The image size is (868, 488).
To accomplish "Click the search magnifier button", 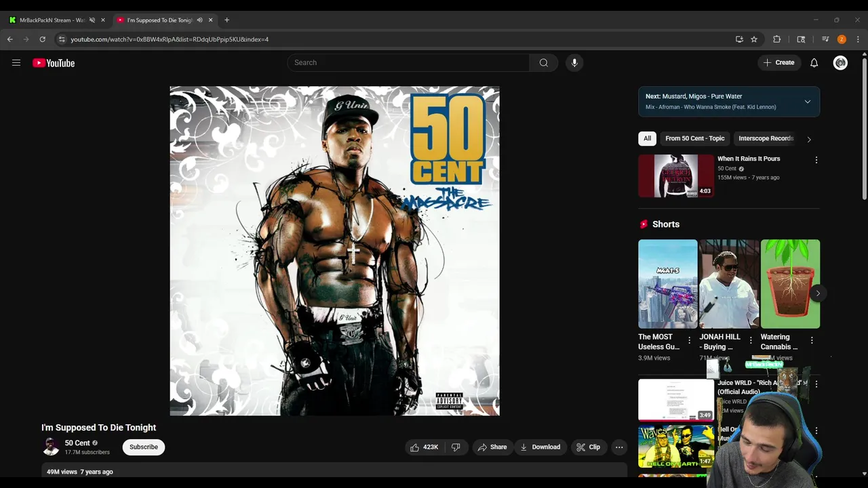I will [544, 63].
